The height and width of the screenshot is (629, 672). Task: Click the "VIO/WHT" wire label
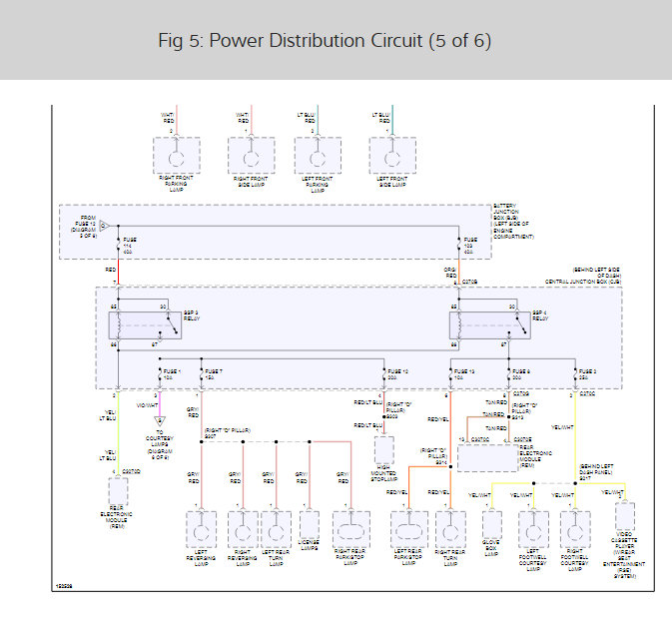pos(147,405)
